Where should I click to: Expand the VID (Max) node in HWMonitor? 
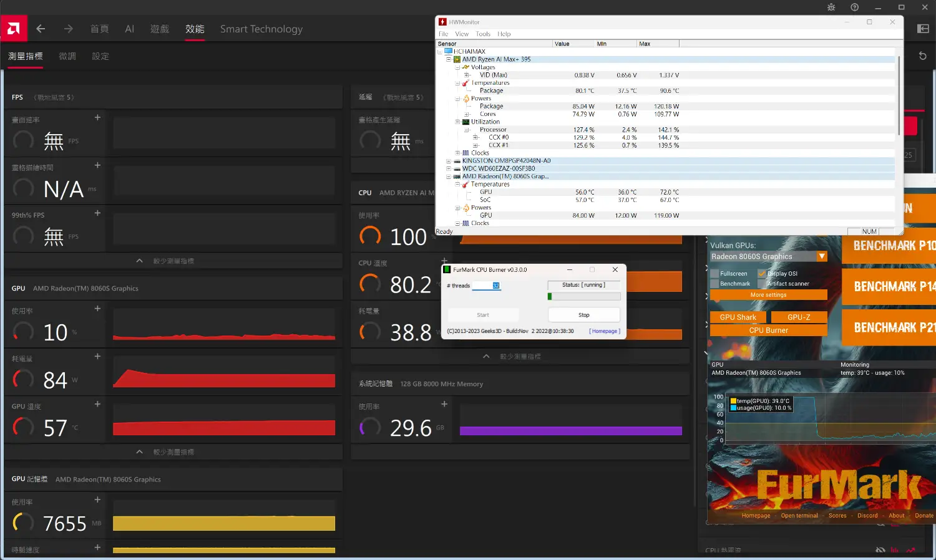466,75
